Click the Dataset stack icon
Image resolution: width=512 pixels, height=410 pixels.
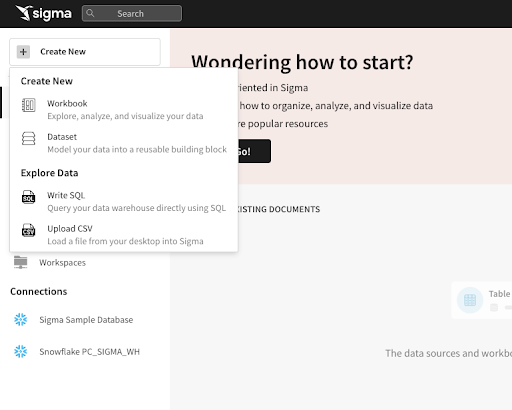[28, 138]
